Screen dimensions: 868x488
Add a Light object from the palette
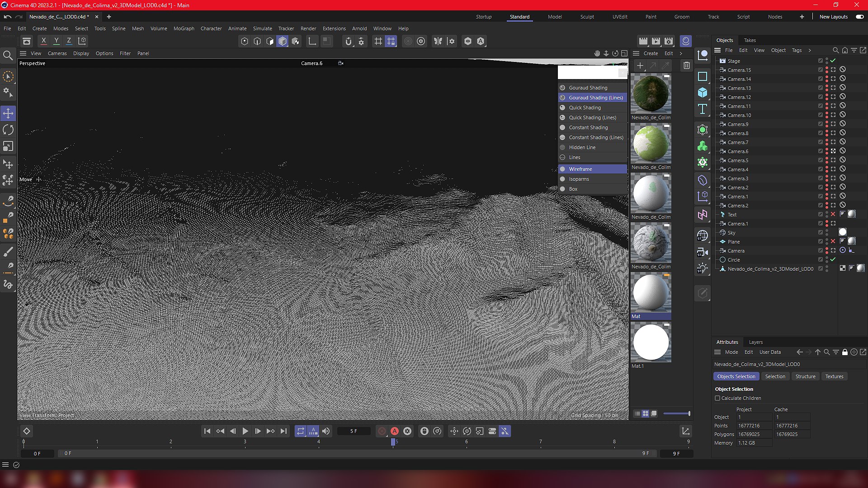[703, 268]
